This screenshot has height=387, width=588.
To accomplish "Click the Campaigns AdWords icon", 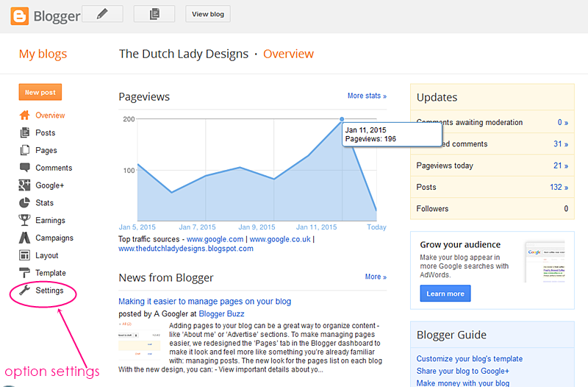I will 24,238.
